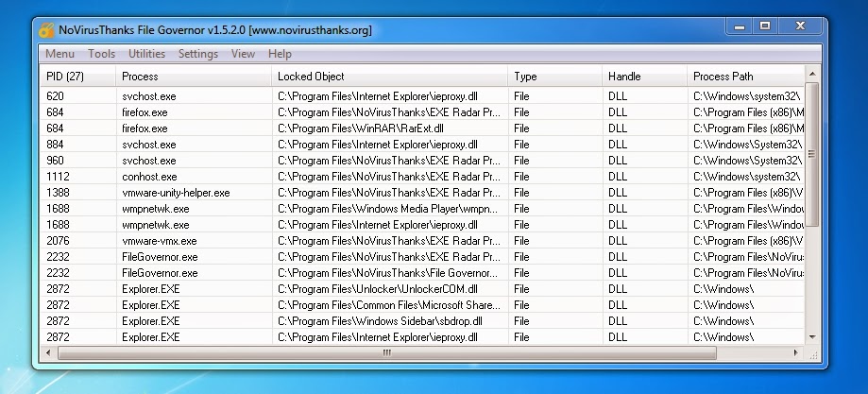Maximize the File Governor window
This screenshot has height=394, width=868.
pyautogui.click(x=764, y=26)
